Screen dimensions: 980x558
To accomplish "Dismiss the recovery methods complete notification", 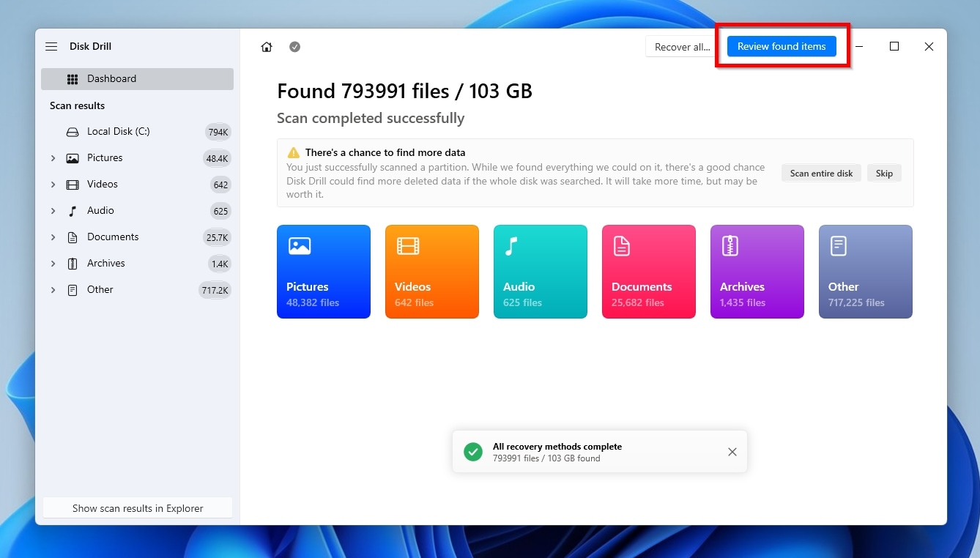I will pos(732,452).
